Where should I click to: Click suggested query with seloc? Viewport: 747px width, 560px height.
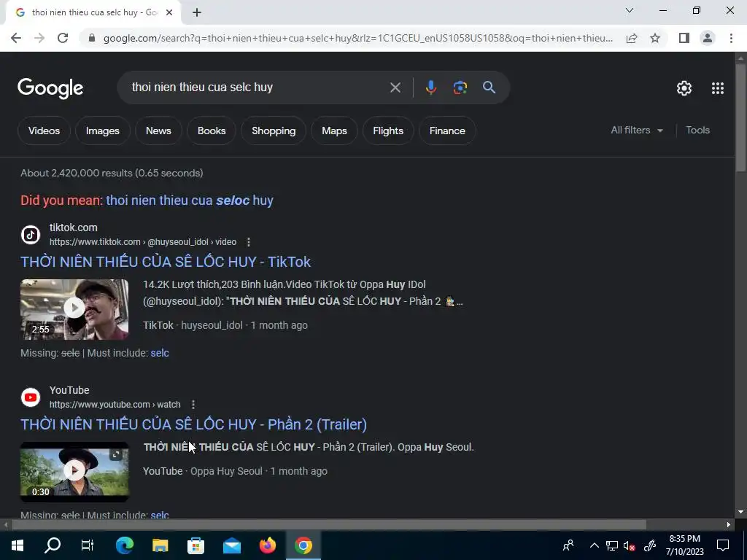pyautogui.click(x=190, y=201)
